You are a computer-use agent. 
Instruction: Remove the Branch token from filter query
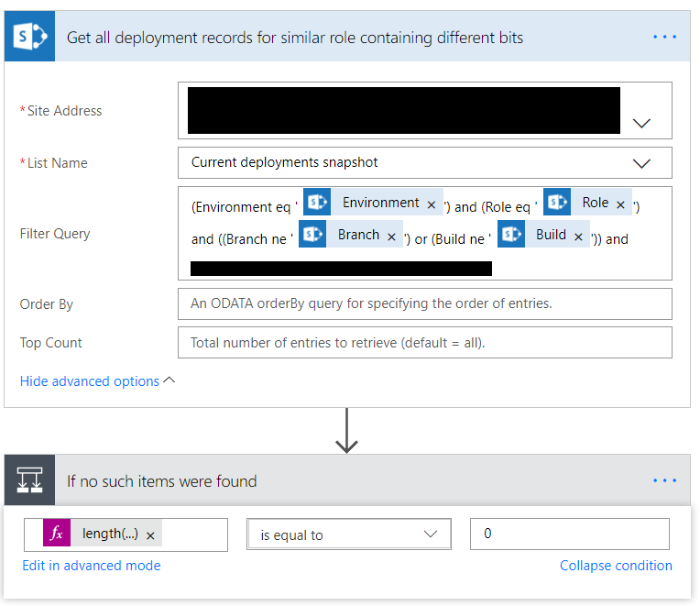tap(391, 237)
